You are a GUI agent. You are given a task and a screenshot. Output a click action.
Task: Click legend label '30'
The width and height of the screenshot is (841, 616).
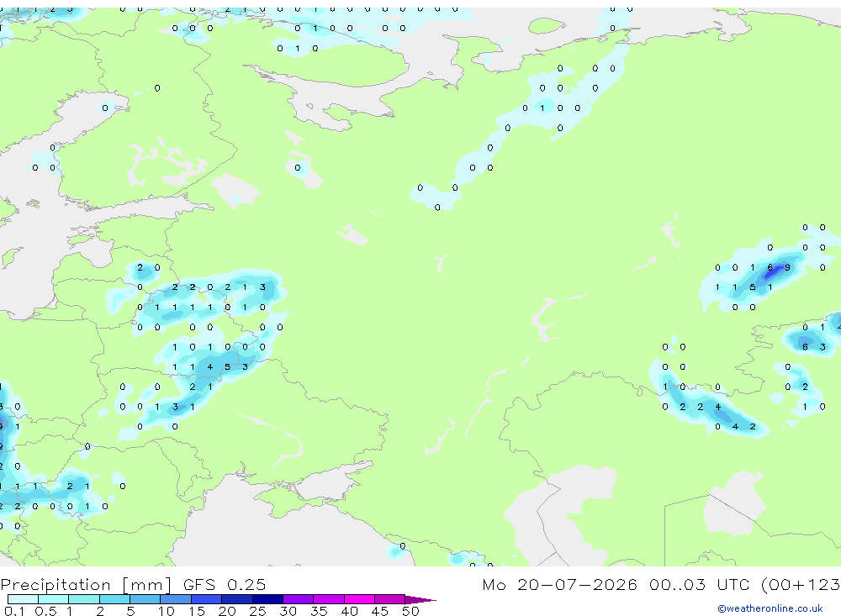click(x=288, y=611)
